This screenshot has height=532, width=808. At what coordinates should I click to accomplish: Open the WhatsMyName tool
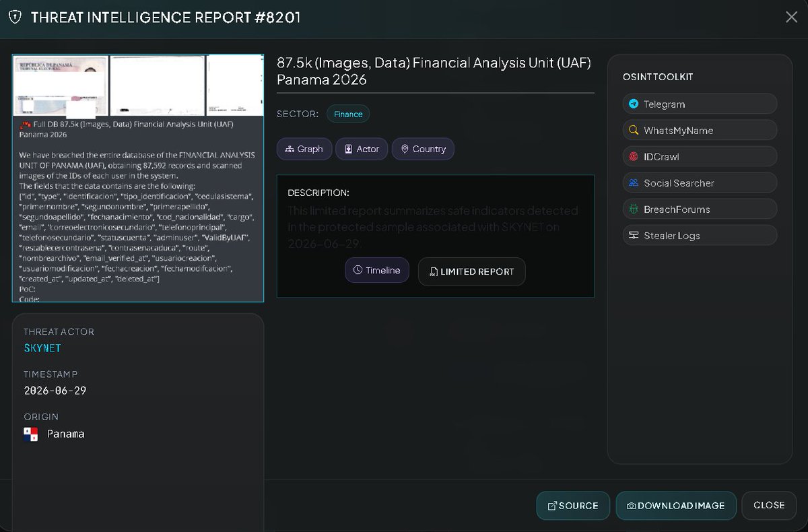(x=700, y=130)
